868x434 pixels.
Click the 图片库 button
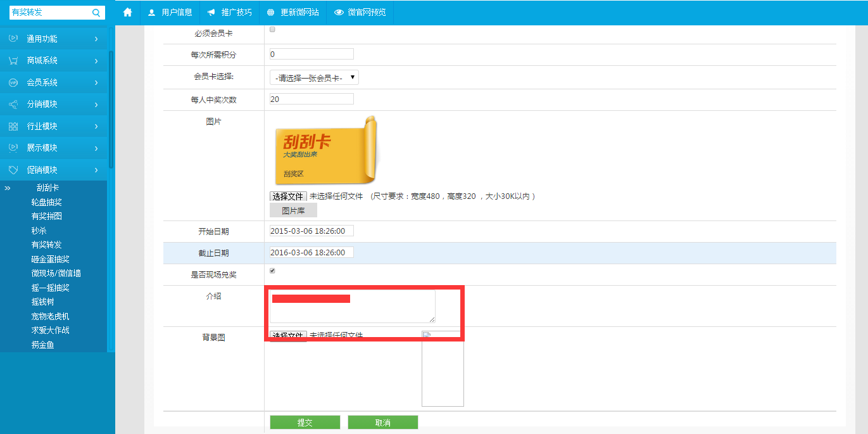293,210
